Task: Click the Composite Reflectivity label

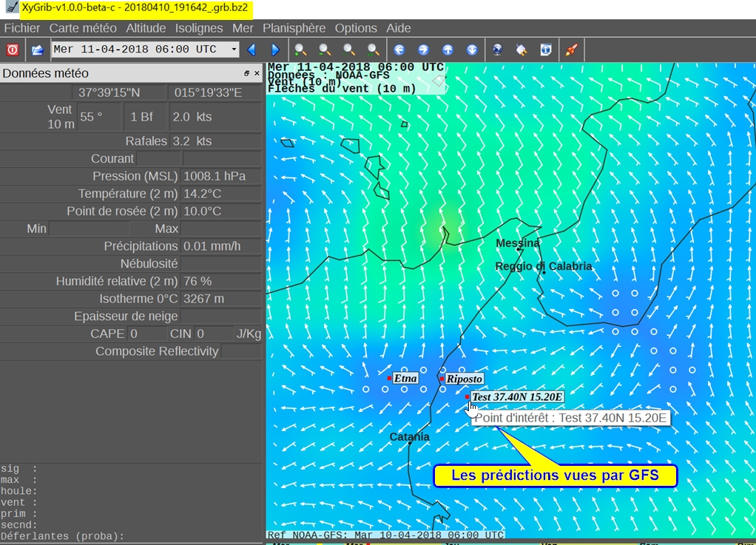Action: [x=157, y=351]
